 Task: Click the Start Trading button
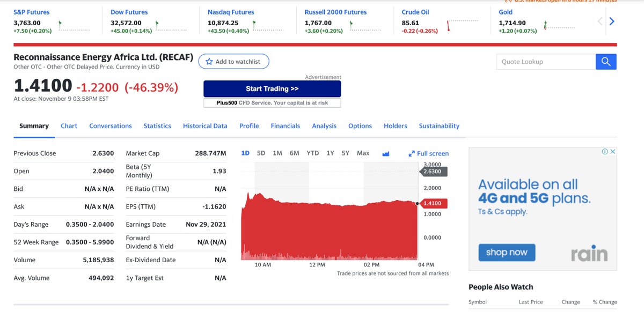[x=272, y=89]
